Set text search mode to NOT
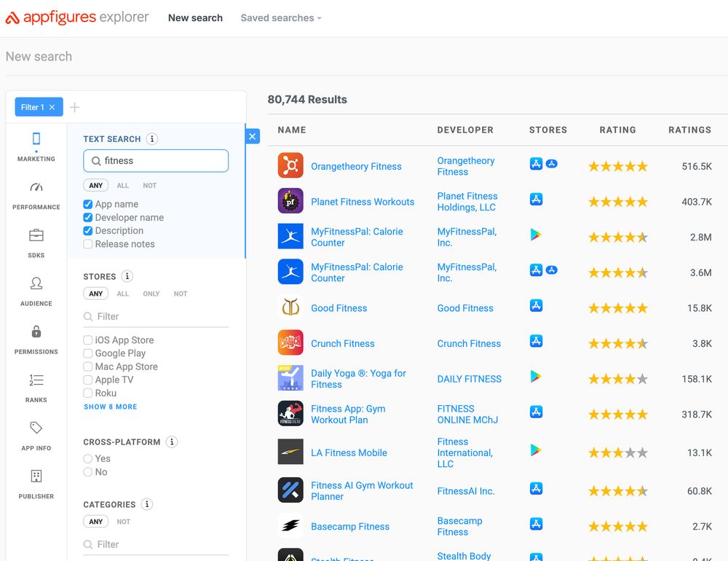 (149, 186)
